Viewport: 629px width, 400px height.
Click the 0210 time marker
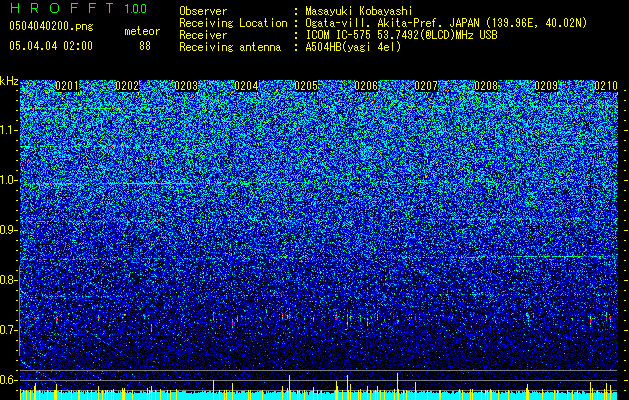606,86
